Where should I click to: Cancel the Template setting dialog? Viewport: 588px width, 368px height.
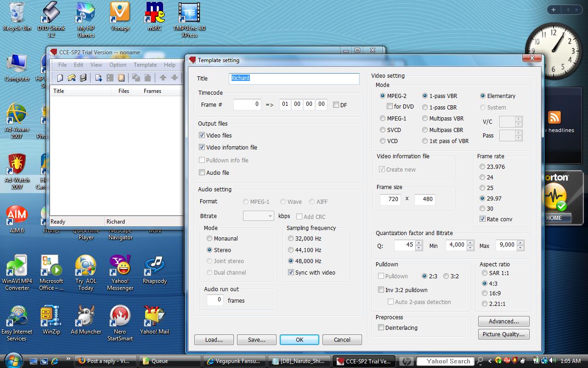[342, 339]
